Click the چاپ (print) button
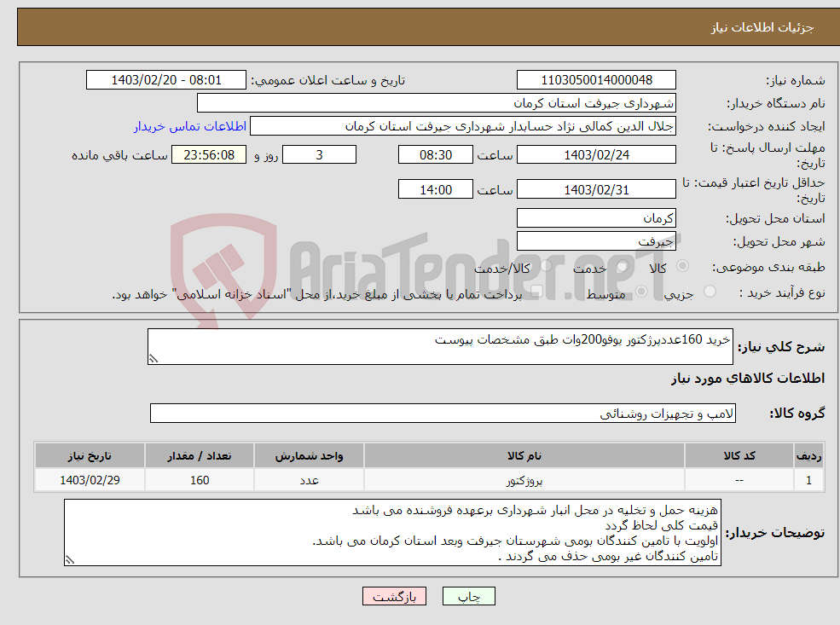Viewport: 840px width, 625px height. point(469,596)
